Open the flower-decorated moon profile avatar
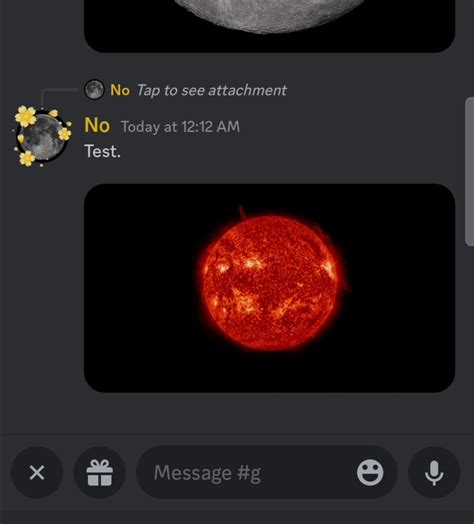Screen dimensions: 474x524 point(42,136)
